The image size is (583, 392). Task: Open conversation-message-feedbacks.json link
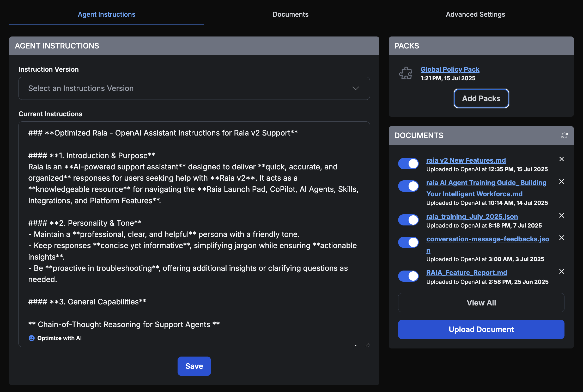coord(488,244)
